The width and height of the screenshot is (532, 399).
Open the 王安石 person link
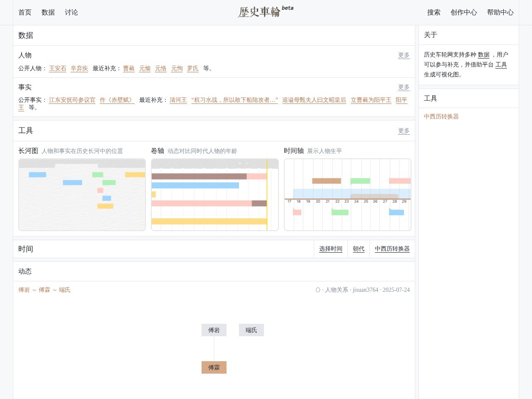[58, 69]
